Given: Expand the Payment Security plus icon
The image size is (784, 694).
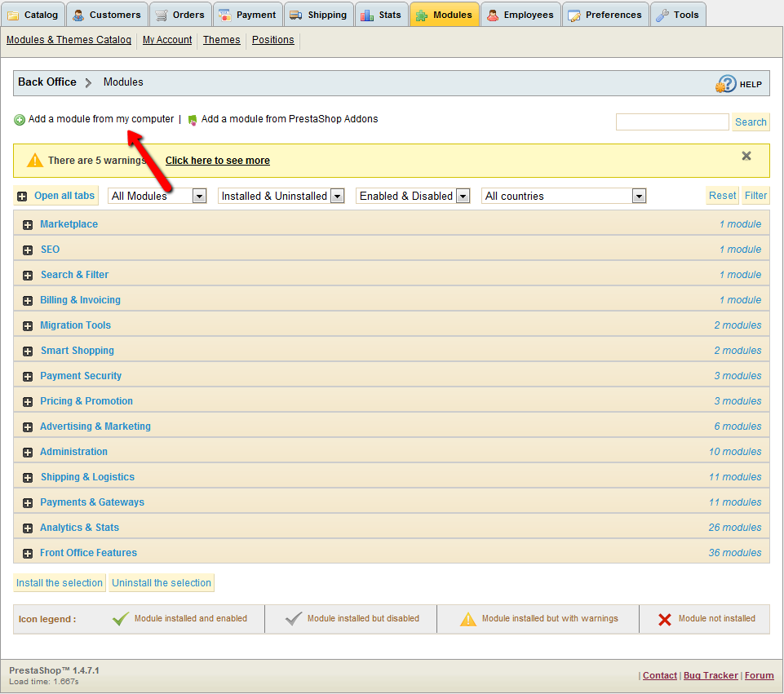Looking at the screenshot, I should pos(28,377).
